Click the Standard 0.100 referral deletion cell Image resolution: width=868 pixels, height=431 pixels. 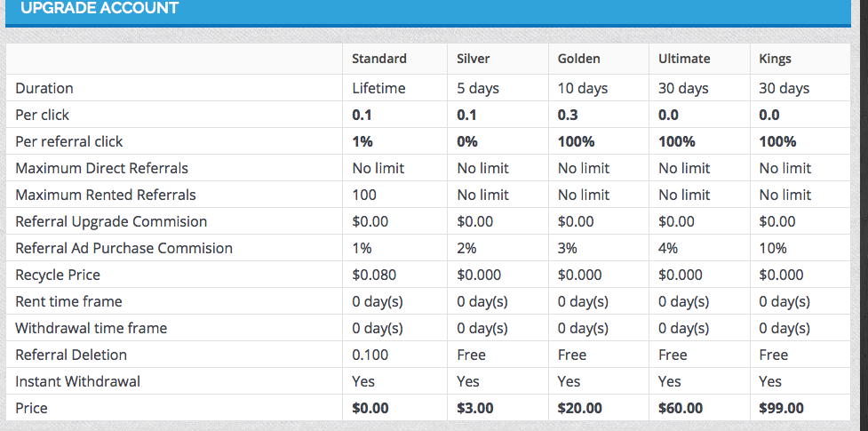coord(370,355)
